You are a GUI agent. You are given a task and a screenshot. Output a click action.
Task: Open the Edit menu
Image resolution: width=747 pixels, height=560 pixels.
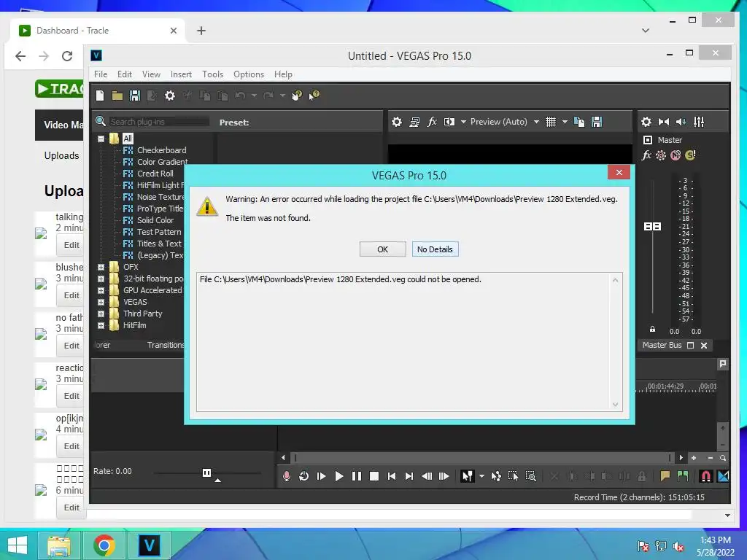click(124, 74)
